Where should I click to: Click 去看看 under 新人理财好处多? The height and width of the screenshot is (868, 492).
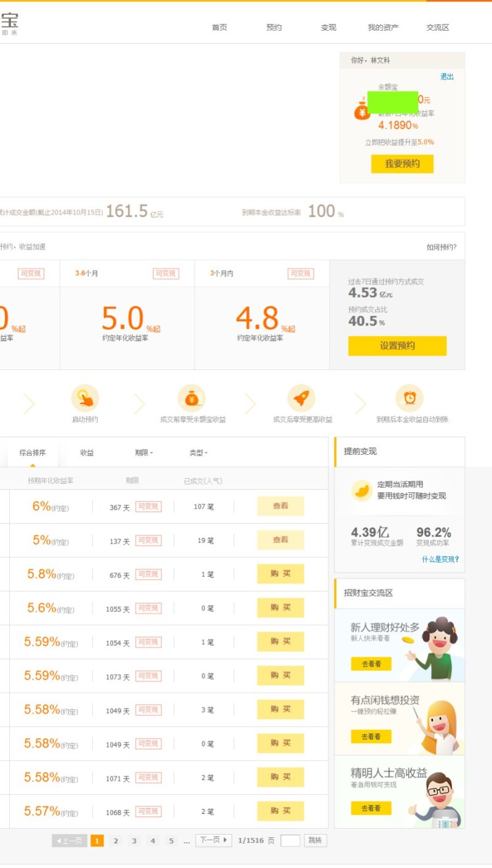click(371, 664)
